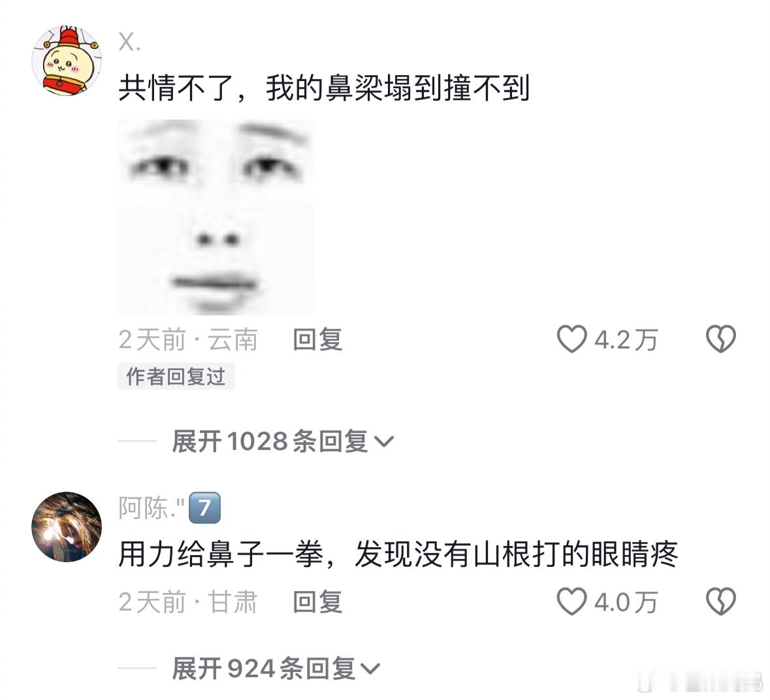Tap the blue 7 emoji badge
This screenshot has width=770, height=700.
(204, 507)
